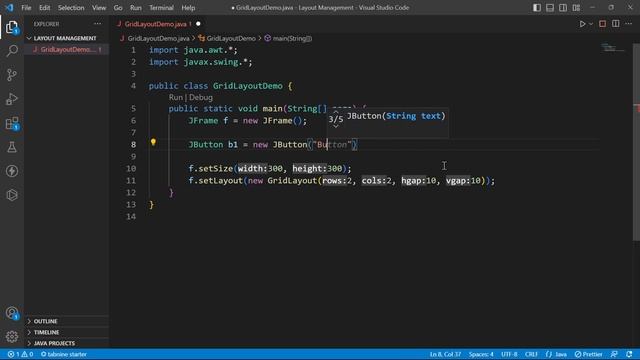The image size is (640, 360).
Task: Customize layout icon in title bar
Action: (576, 8)
